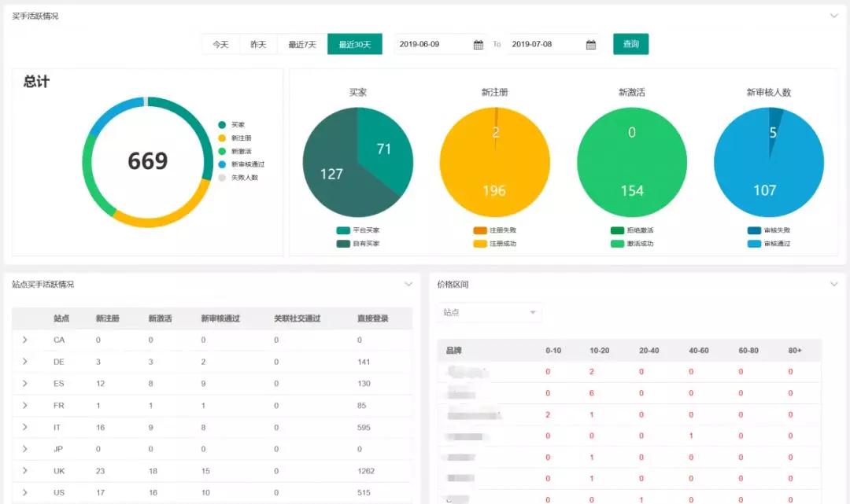Click the 品牌 column header

(x=454, y=350)
